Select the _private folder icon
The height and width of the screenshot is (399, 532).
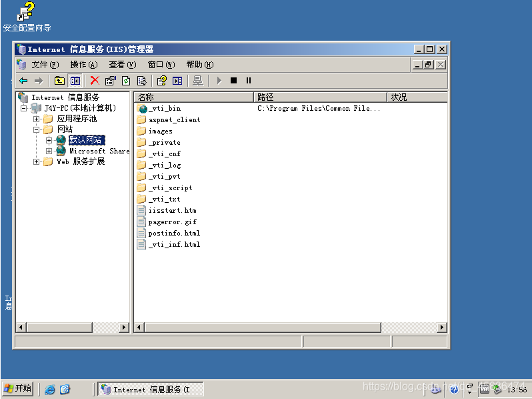pyautogui.click(x=141, y=143)
